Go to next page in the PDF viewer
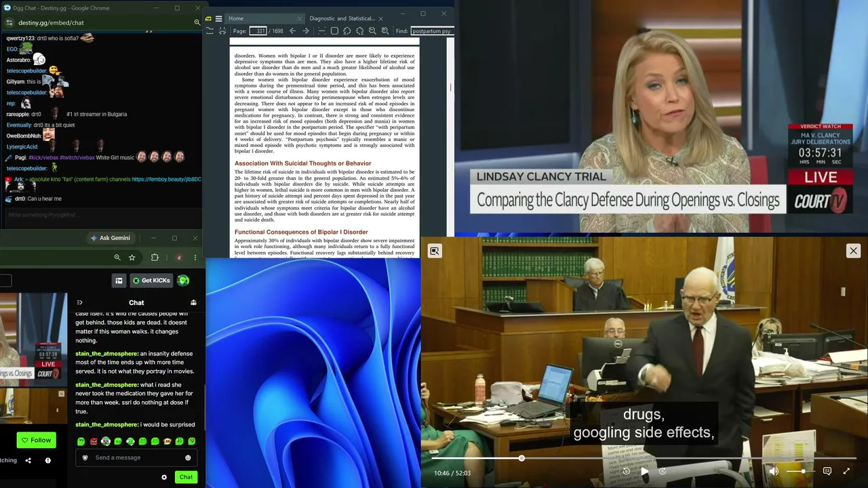Viewport: 868px width, 488px height. (304, 31)
